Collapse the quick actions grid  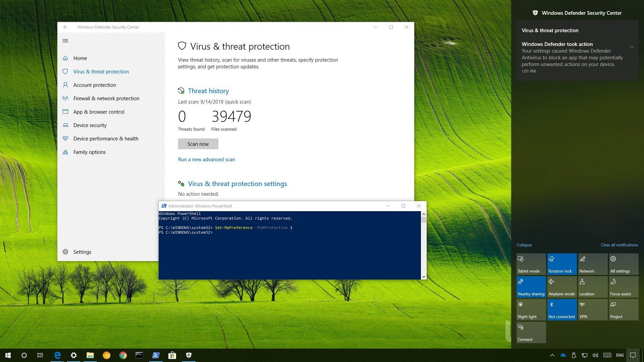coord(524,245)
